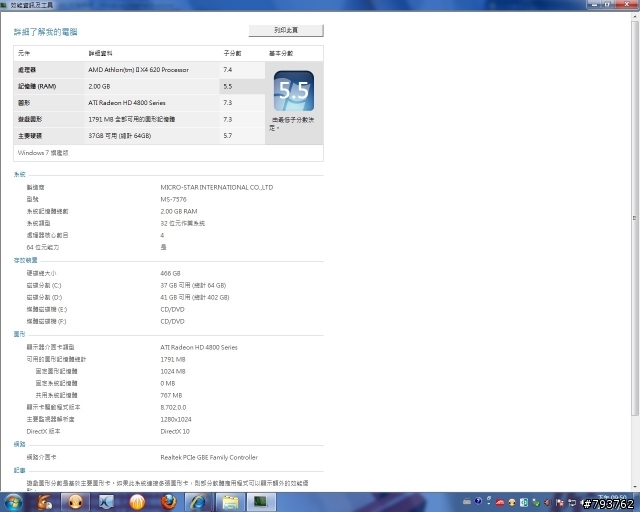Open the blue X app in taskbar
Viewport: 640px width, 512px height.
coord(107,502)
